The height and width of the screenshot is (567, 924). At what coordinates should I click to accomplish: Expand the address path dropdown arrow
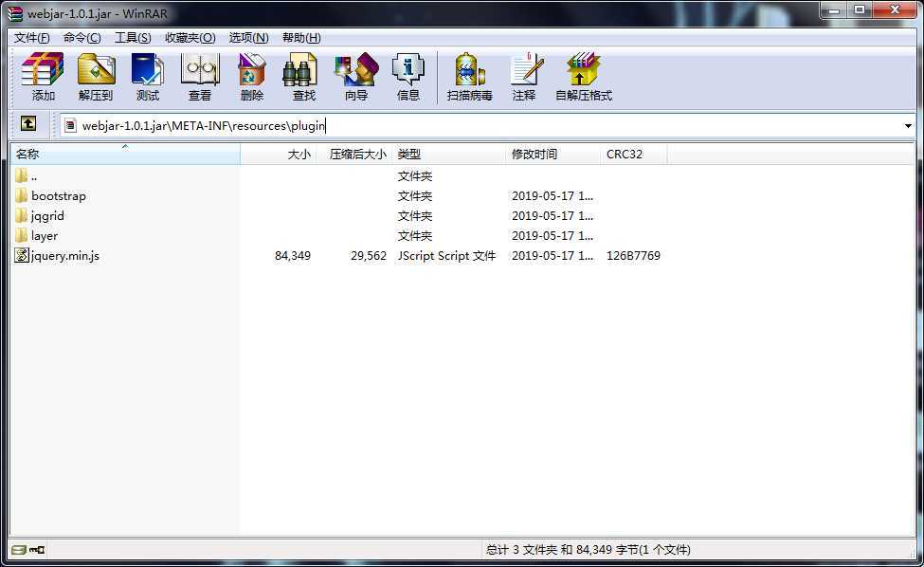coord(908,125)
